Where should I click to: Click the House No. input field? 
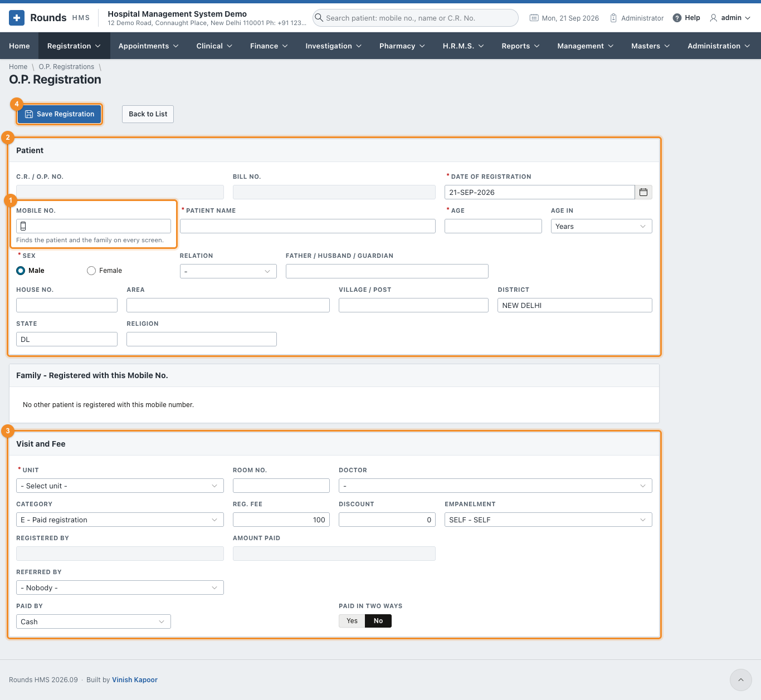point(67,305)
